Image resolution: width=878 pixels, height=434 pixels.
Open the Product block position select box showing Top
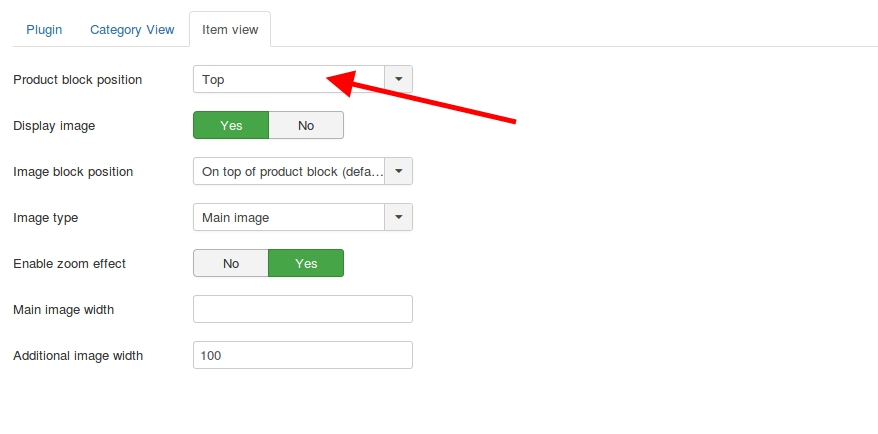(303, 80)
